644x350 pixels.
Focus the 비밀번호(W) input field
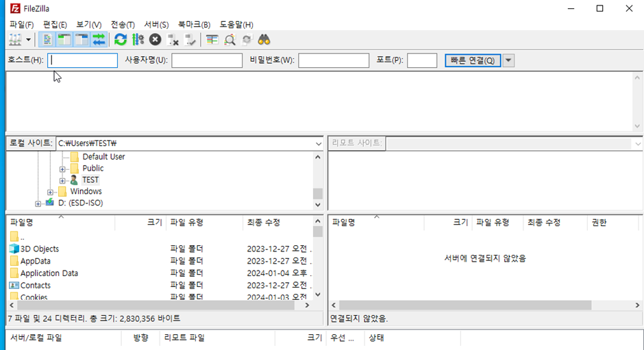point(334,60)
